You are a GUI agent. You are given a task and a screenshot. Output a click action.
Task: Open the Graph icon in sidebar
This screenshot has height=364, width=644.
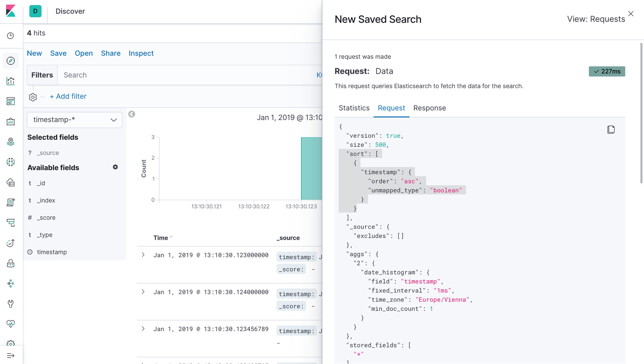coord(11,283)
